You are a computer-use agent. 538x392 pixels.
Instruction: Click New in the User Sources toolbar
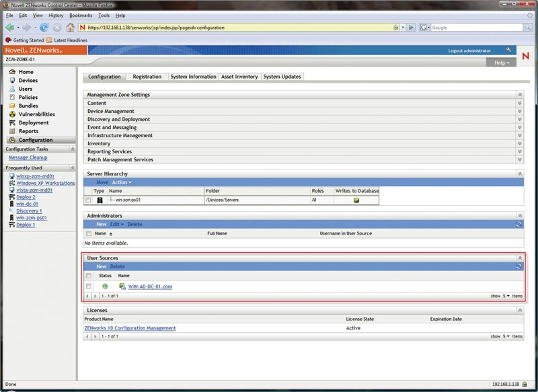click(102, 266)
